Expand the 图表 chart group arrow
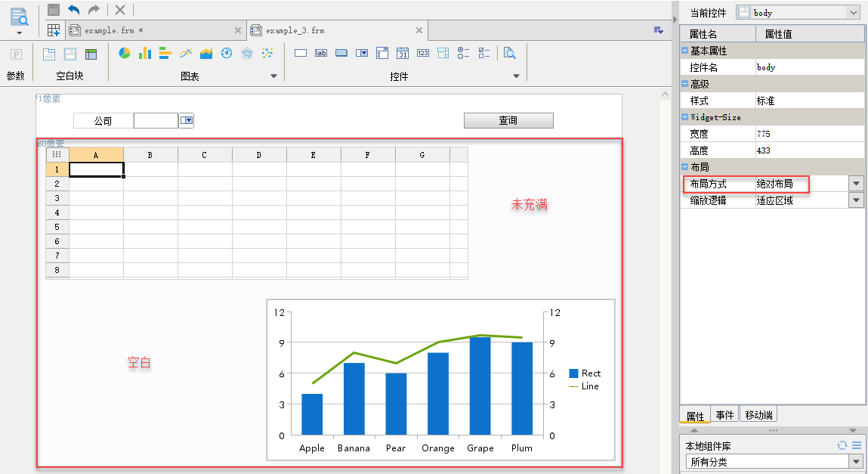The image size is (868, 474). click(273, 76)
